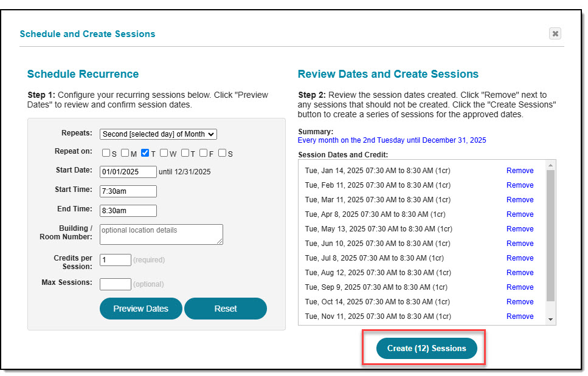Screen dimensions: 588x376
Task: Click the End Time field
Action: pyautogui.click(x=128, y=211)
